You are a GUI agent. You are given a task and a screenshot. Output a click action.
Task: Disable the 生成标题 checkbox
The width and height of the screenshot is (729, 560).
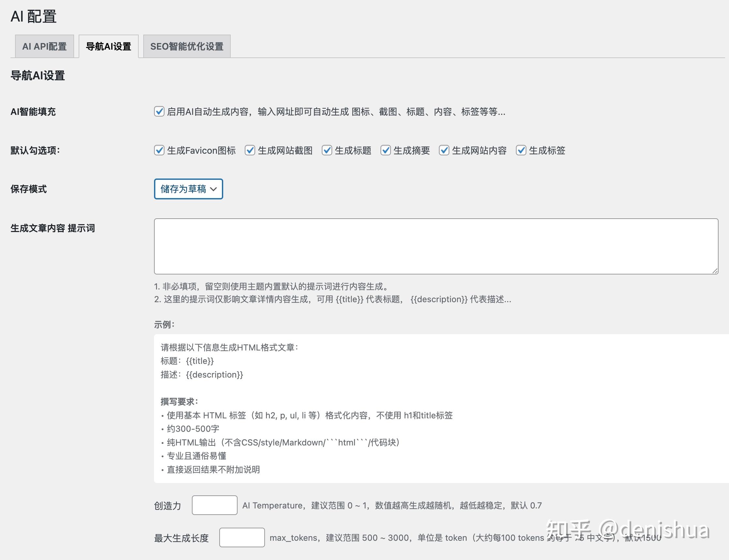tap(327, 151)
